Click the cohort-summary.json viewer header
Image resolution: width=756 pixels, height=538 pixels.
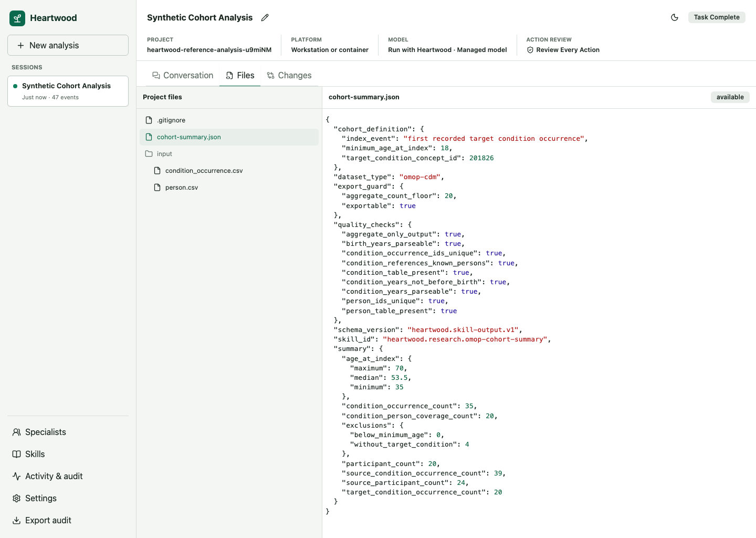[x=364, y=97]
